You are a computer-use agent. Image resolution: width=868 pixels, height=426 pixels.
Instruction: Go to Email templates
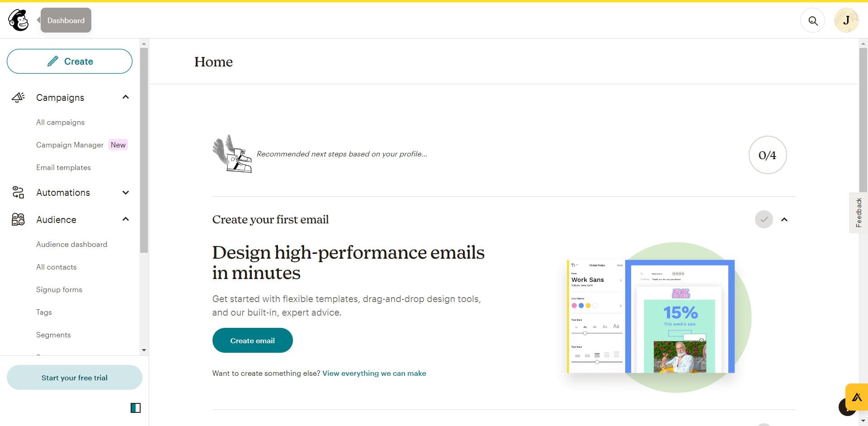pos(63,168)
